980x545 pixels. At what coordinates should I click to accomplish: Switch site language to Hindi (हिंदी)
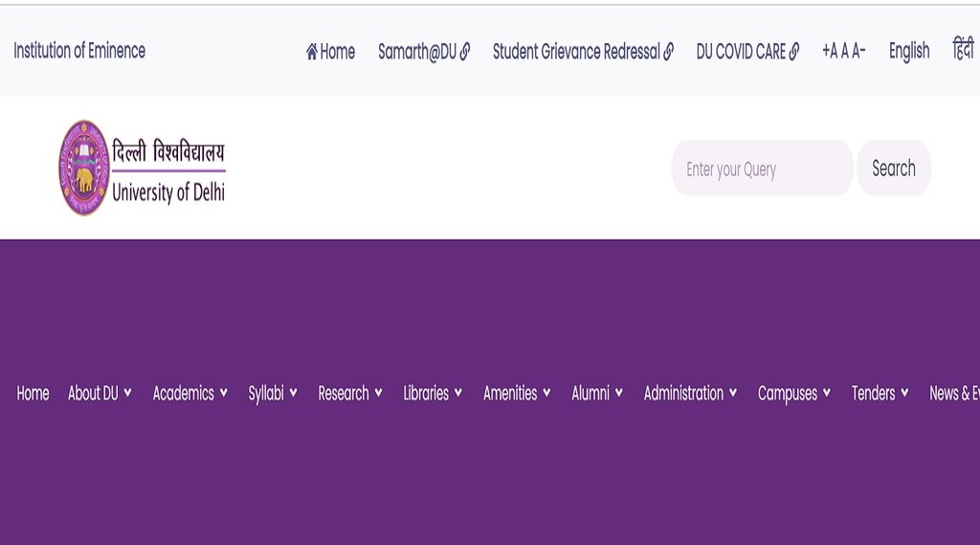(963, 51)
